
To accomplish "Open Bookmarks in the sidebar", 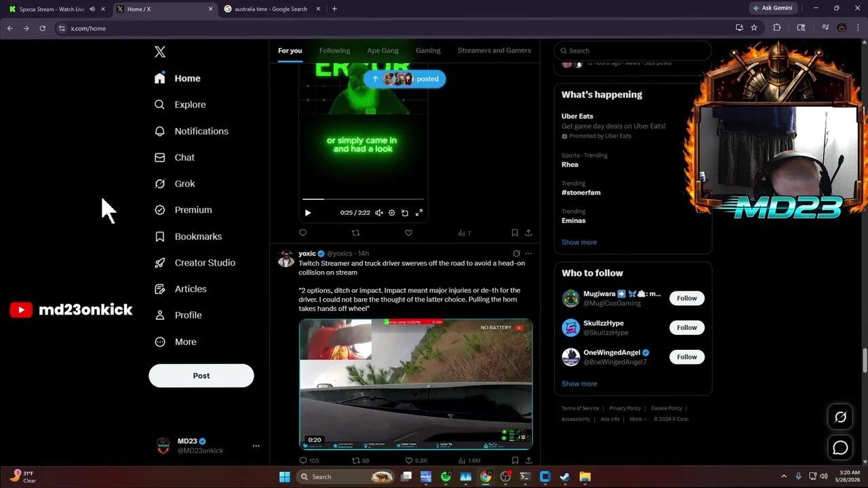I will pos(189,237).
